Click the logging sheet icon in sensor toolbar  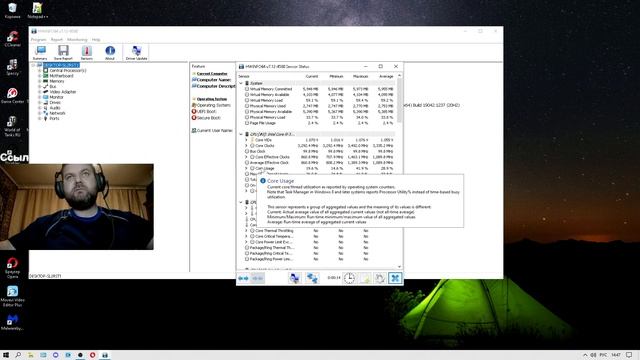[x=365, y=278]
